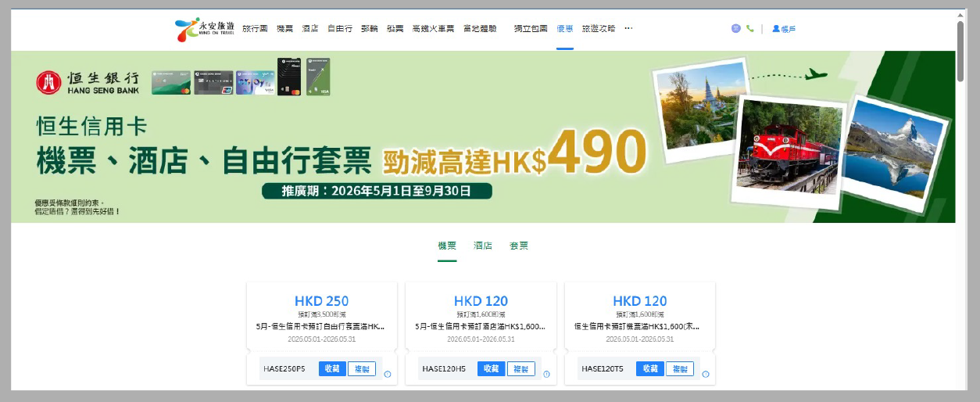Click coupon title 5月-恒生信用卡預訂自由行套票

pyautogui.click(x=321, y=326)
